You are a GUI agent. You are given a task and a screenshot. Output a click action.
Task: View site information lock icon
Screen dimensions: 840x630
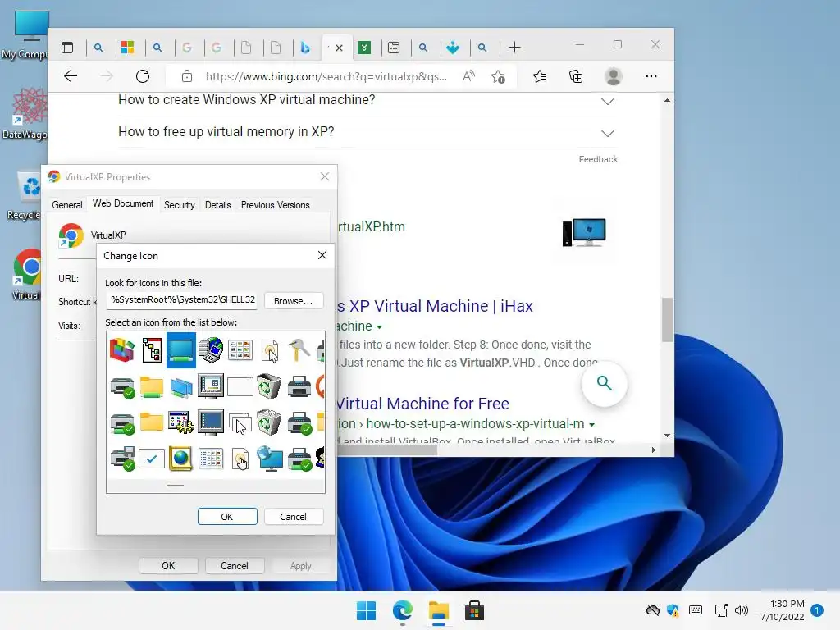coord(187,76)
